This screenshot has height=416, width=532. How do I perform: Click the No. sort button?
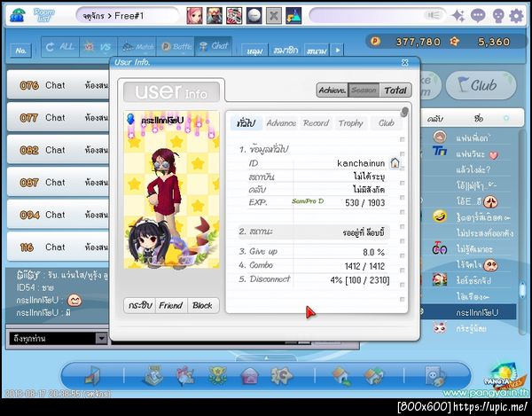(x=21, y=51)
